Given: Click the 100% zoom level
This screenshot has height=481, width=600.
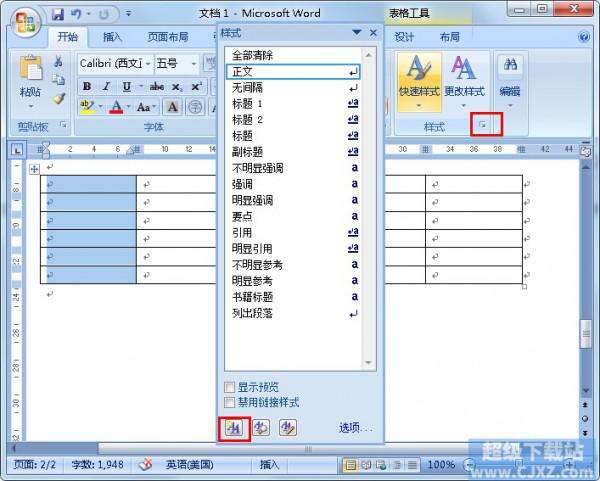Looking at the screenshot, I should click(441, 465).
